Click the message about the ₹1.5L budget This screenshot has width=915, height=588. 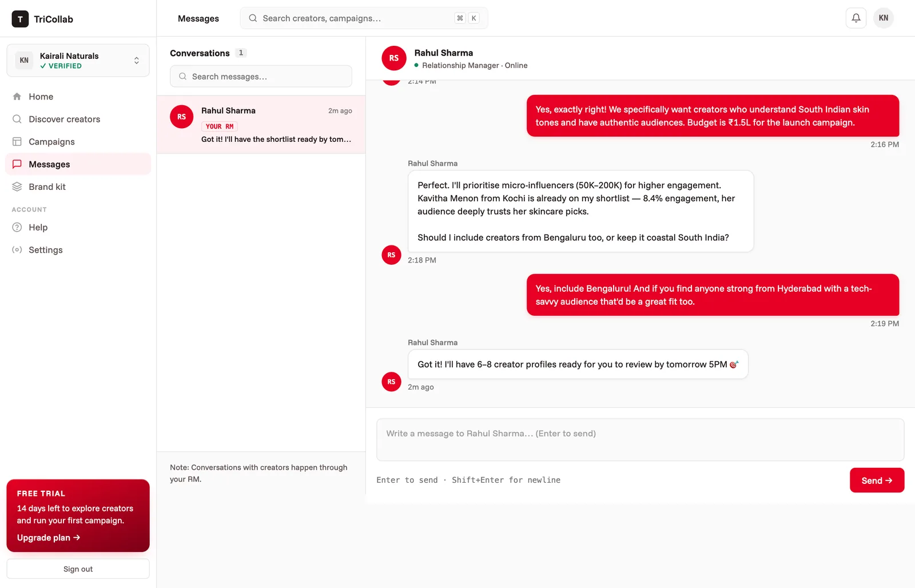[713, 116]
